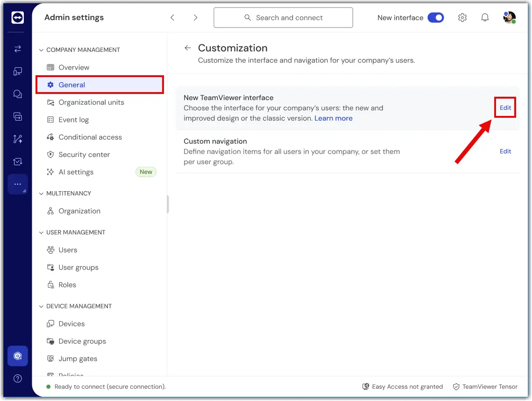Collapse the USER MANAGEMENT section
Viewport: 532px width, 401px height.
[41, 233]
